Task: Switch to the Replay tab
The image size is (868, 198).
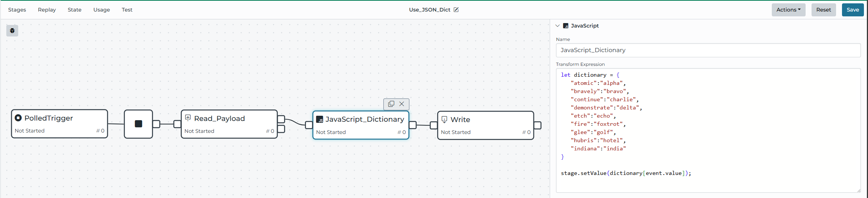Action: coord(47,10)
